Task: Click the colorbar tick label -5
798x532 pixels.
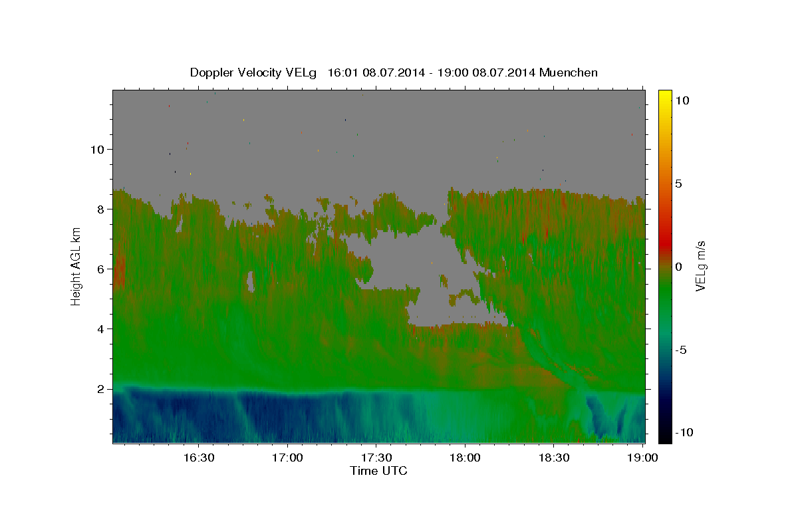Action: [682, 350]
